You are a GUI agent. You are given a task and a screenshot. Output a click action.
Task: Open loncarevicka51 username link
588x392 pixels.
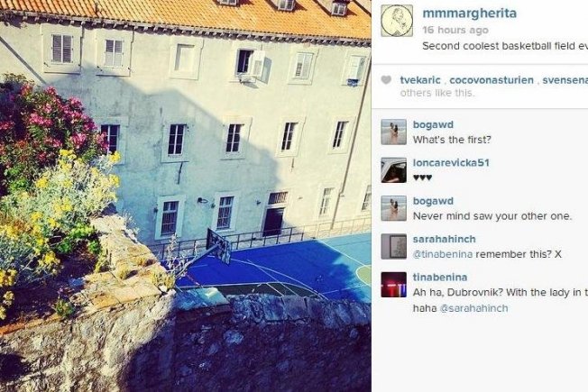point(451,163)
